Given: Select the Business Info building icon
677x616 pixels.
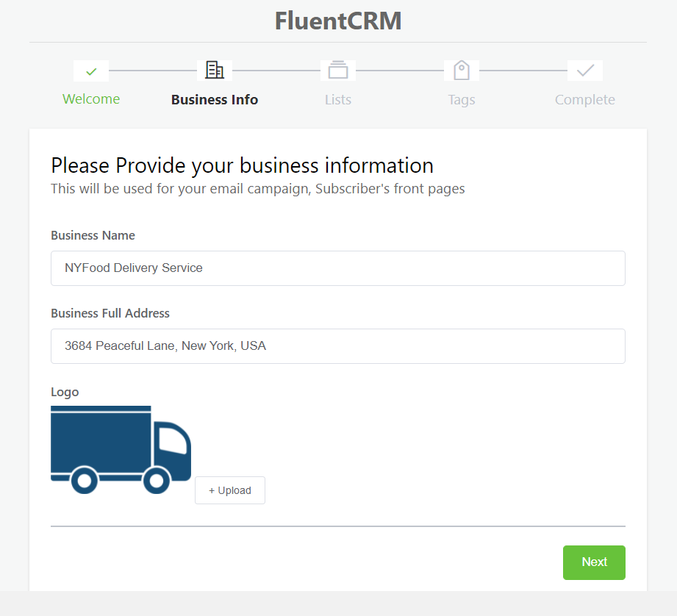Looking at the screenshot, I should pyautogui.click(x=214, y=70).
